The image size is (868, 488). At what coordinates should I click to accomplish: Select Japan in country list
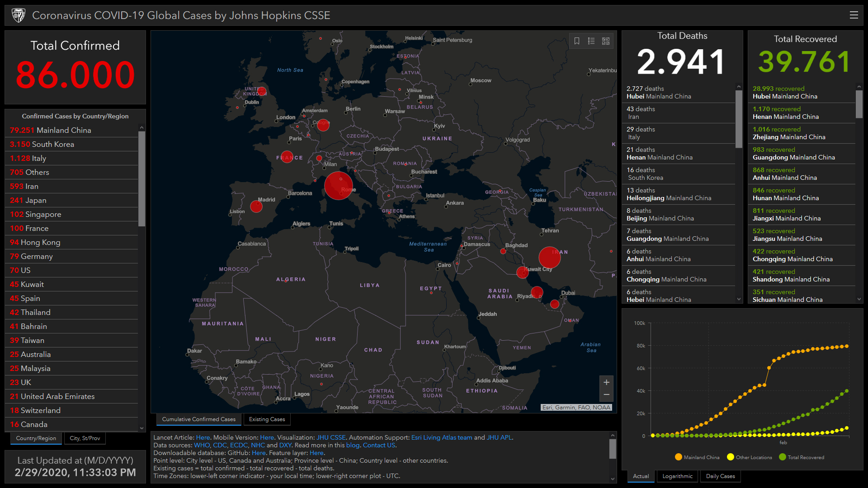coord(71,200)
